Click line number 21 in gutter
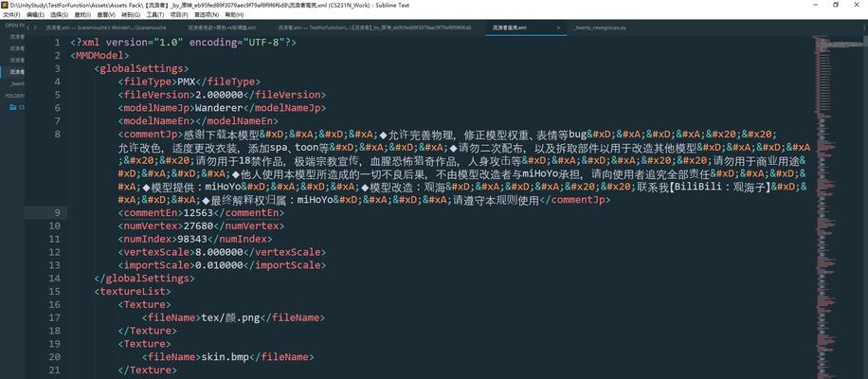Screen dimensions: 868x379 55,370
